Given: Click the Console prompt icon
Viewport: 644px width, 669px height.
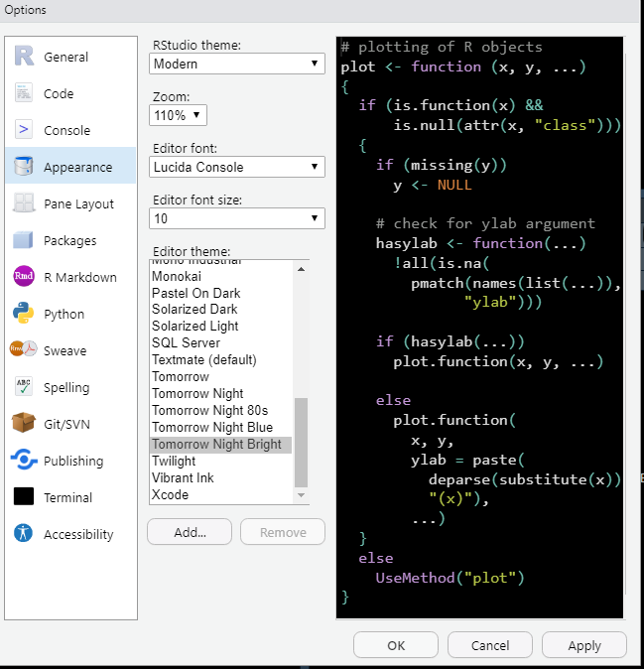Looking at the screenshot, I should coord(24,129).
